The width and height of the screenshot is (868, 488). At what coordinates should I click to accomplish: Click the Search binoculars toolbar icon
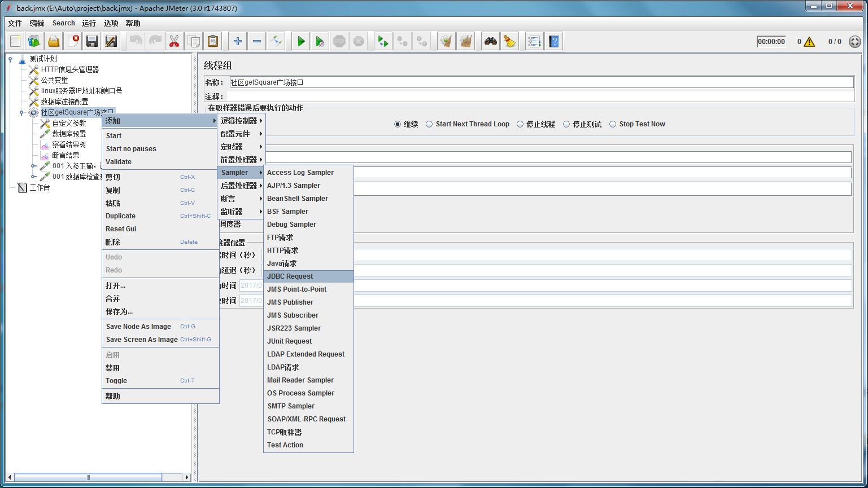[x=491, y=41]
